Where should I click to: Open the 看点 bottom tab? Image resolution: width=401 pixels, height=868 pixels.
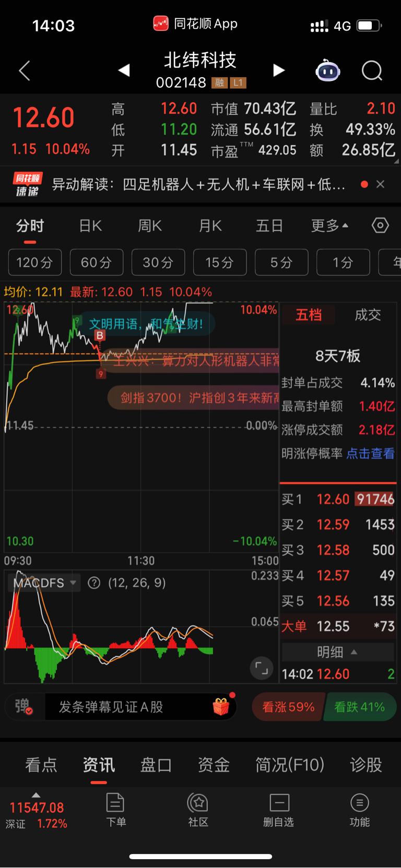click(41, 765)
